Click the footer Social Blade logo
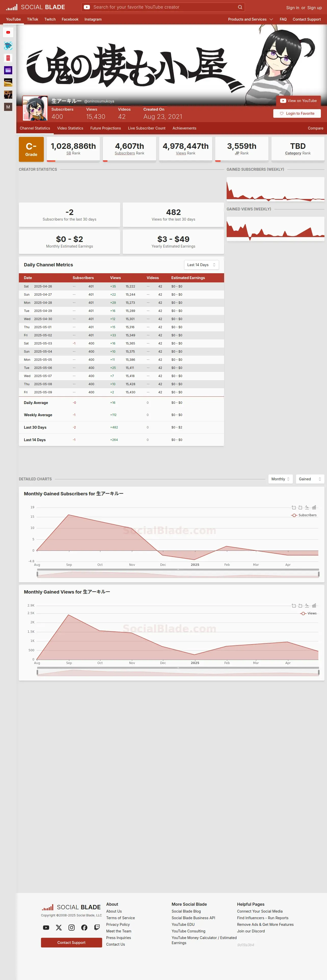Viewport: 327px width, 980px height. pyautogui.click(x=71, y=907)
